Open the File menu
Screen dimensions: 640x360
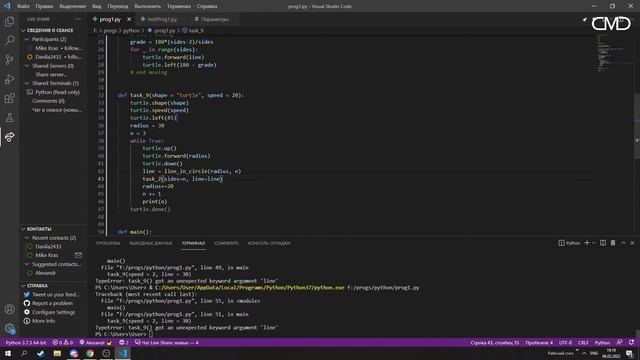[x=23, y=6]
